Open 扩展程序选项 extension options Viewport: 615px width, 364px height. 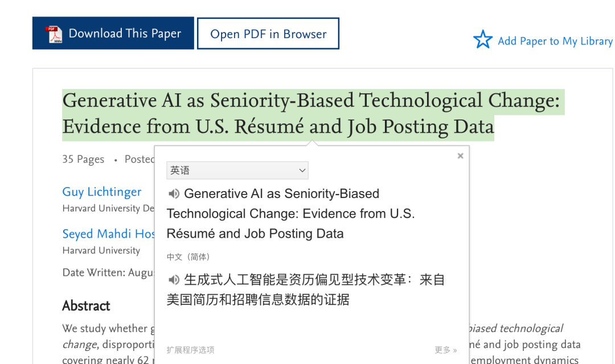(190, 350)
